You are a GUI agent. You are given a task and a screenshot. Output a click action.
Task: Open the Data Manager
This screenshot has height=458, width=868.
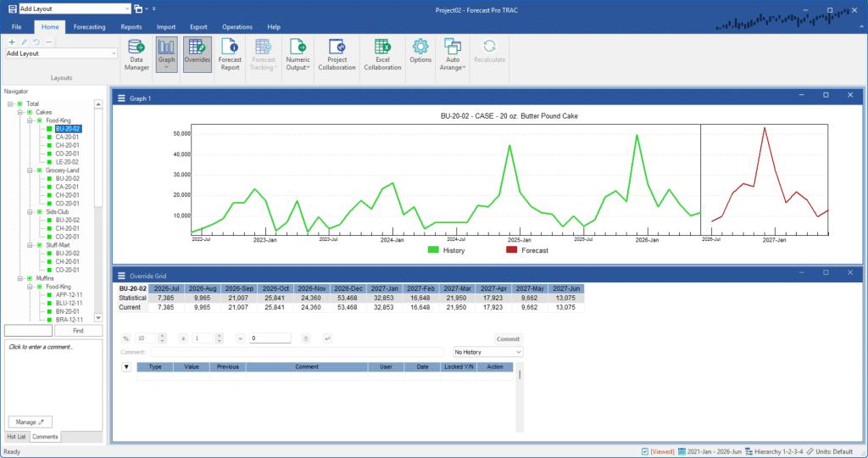click(x=136, y=55)
